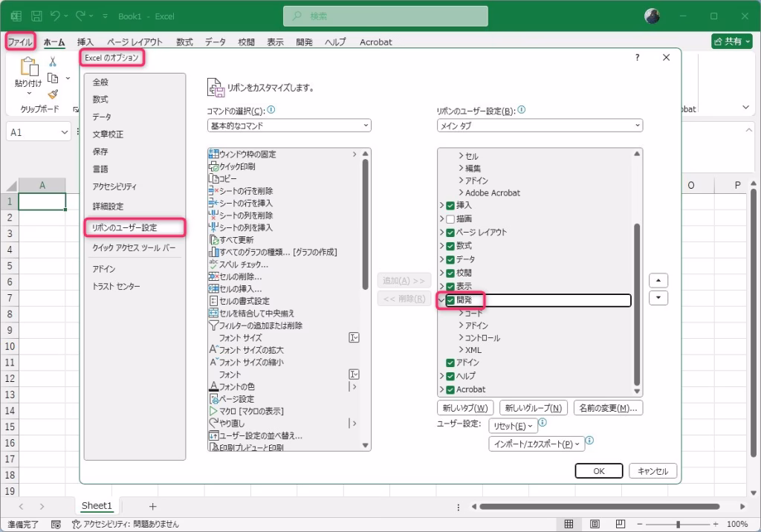Open the user account avatar
This screenshot has height=532, width=761.
click(652, 16)
